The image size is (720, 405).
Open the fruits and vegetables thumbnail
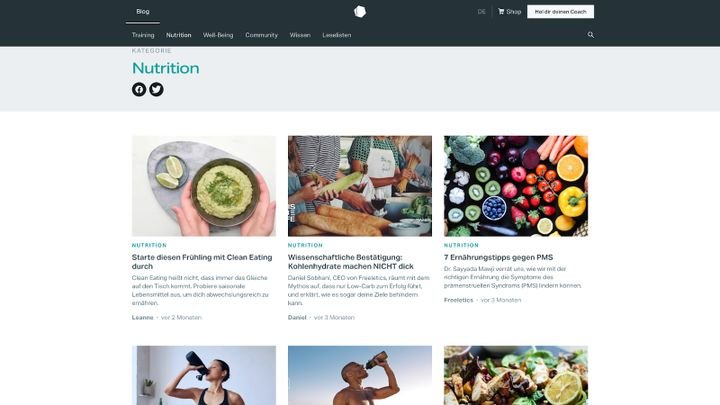click(516, 186)
